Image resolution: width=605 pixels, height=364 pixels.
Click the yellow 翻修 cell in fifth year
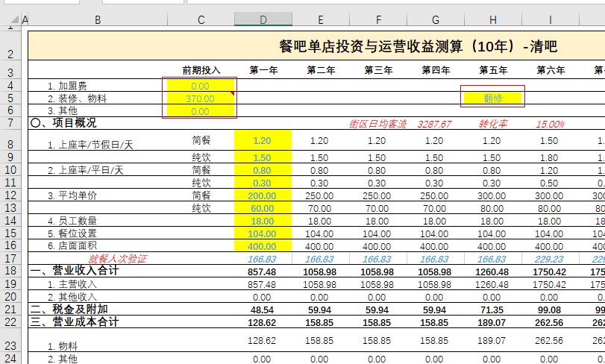coord(493,98)
